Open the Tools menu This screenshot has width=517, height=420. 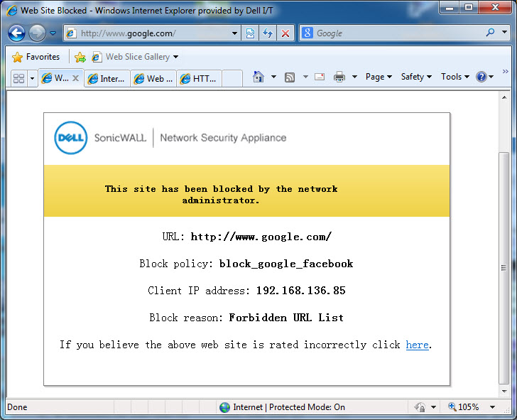[455, 77]
